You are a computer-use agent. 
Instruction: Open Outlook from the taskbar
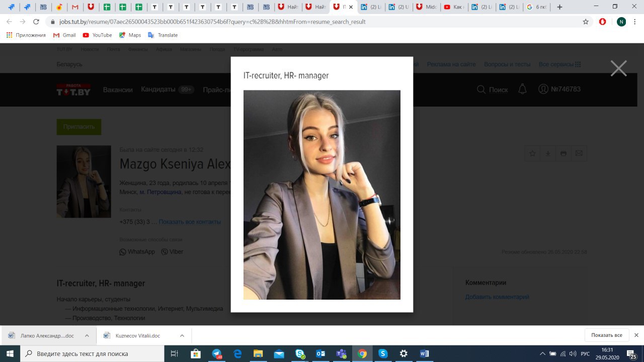point(320,353)
